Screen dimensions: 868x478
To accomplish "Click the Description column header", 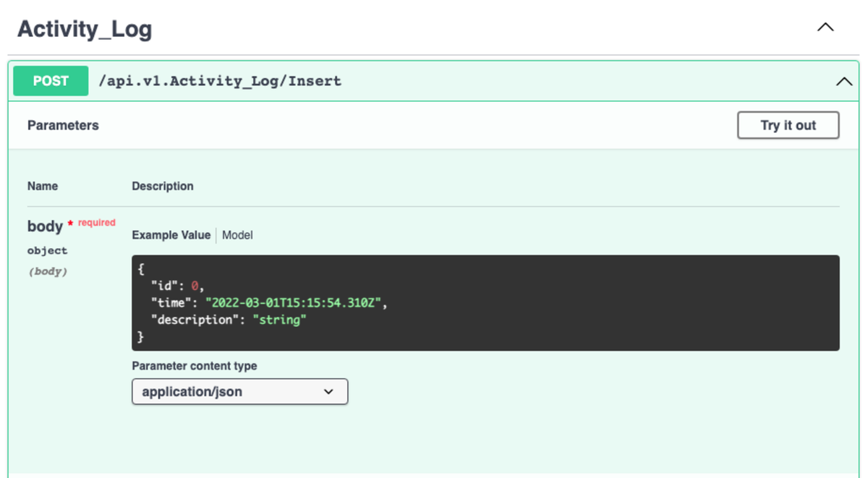I will (162, 186).
